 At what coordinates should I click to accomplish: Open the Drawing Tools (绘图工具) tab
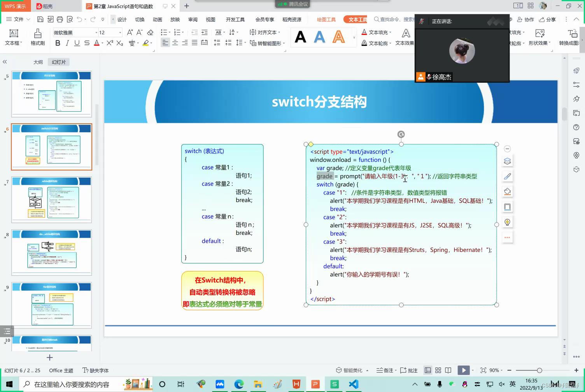(326, 19)
